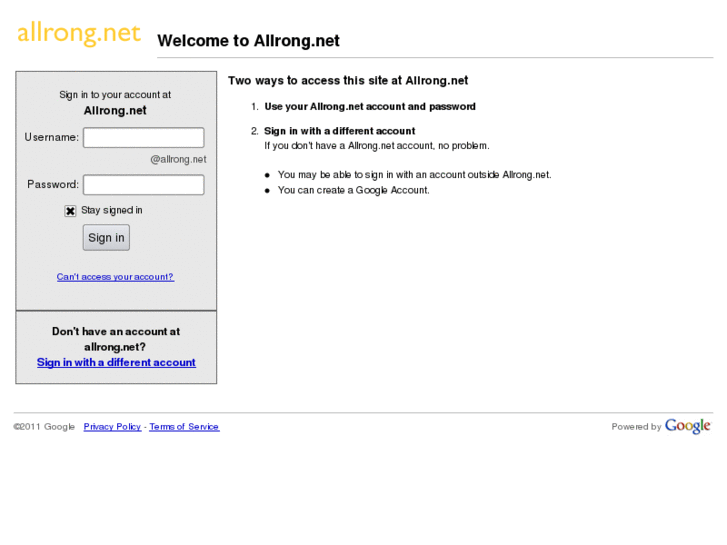
Task: Click 'You can create a Google Account' text
Action: 354,190
